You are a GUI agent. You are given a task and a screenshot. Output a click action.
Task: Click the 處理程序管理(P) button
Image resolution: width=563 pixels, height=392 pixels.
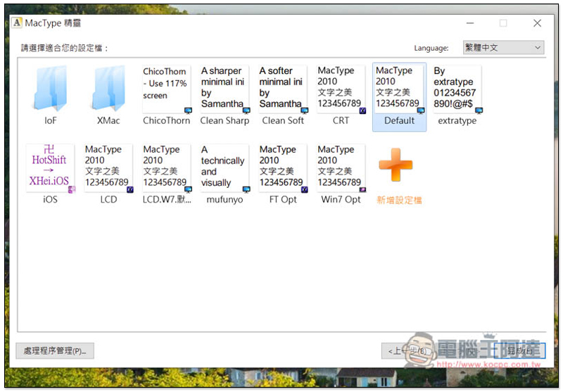[55, 350]
